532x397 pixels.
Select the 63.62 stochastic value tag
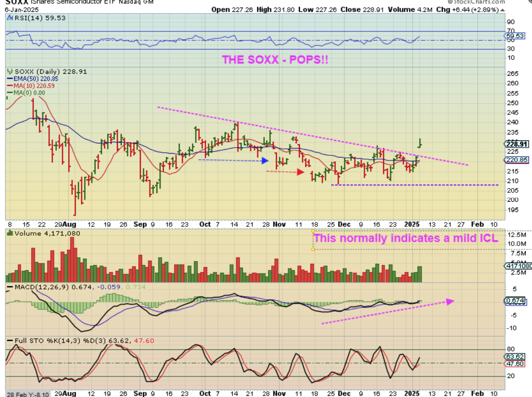coord(518,357)
